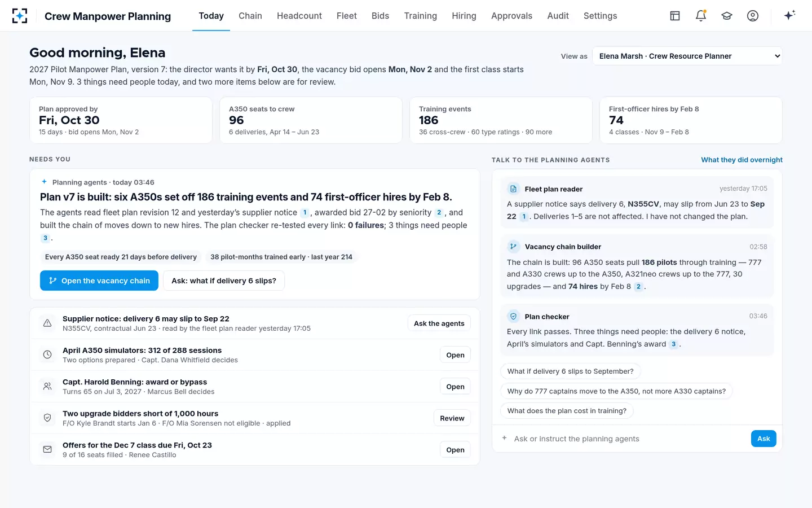
Task: Click Open the vacancy chain button
Action: pyautogui.click(x=99, y=281)
